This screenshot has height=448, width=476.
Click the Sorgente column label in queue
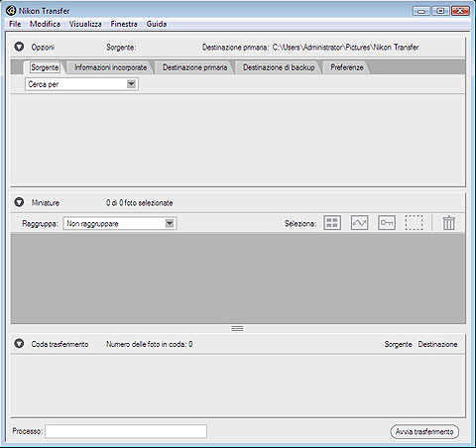tap(398, 344)
